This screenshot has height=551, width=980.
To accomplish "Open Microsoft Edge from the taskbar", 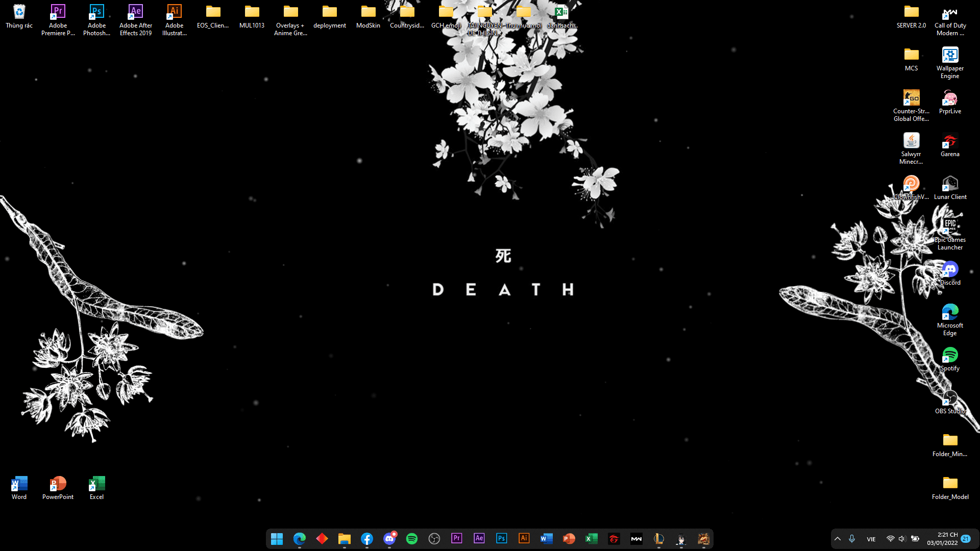I will 300,538.
